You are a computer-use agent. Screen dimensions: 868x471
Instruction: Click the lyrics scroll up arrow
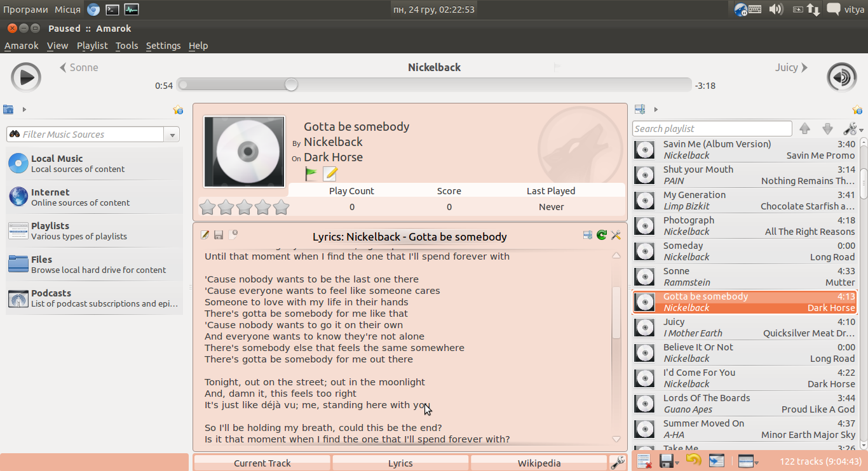(x=616, y=255)
